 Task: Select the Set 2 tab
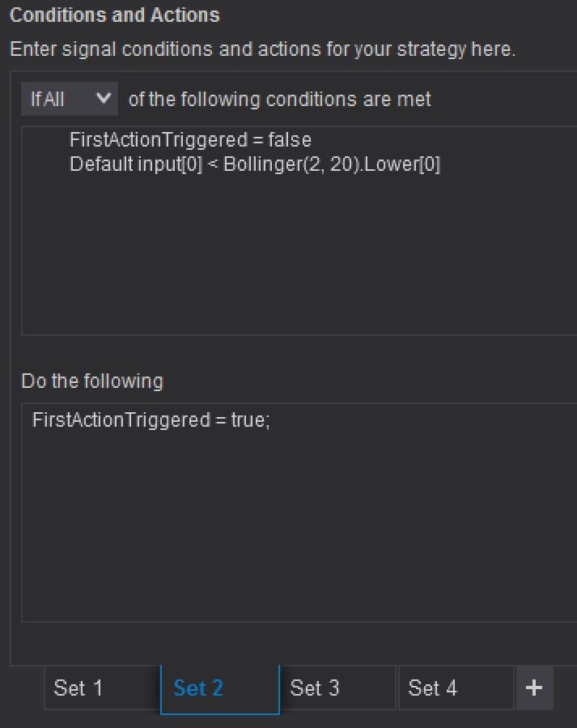pos(199,688)
